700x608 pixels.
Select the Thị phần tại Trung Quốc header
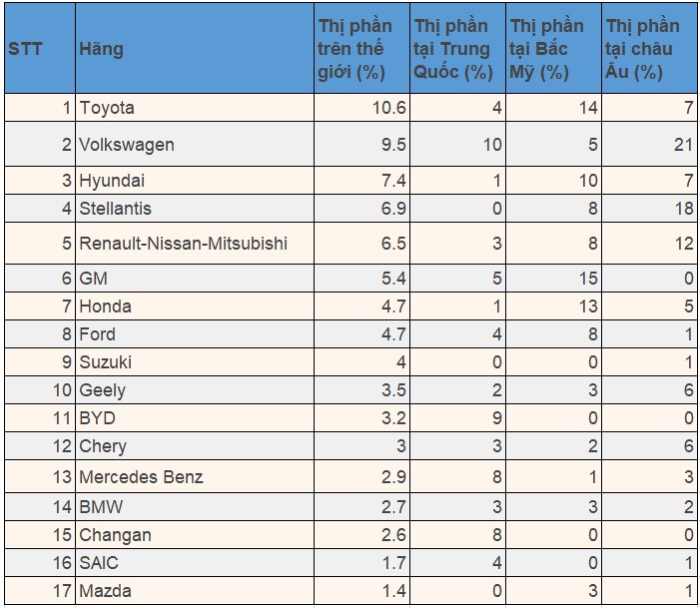click(x=457, y=48)
